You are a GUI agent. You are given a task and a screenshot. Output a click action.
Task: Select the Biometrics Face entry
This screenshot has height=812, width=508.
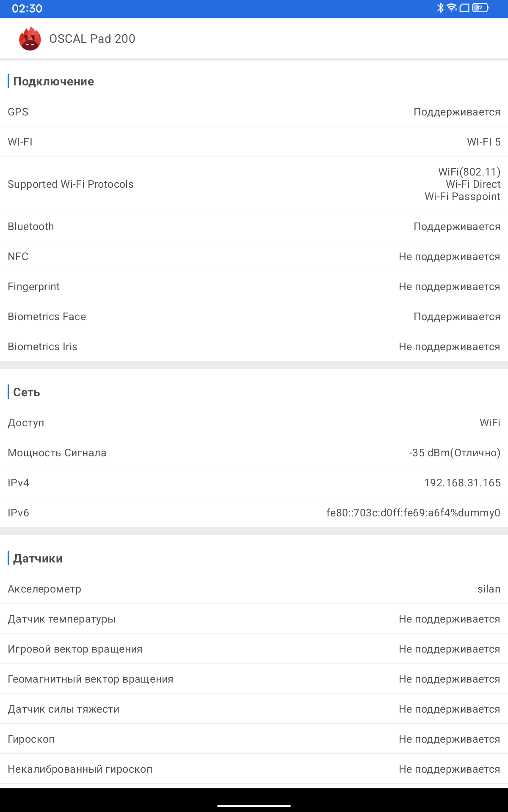click(x=254, y=316)
